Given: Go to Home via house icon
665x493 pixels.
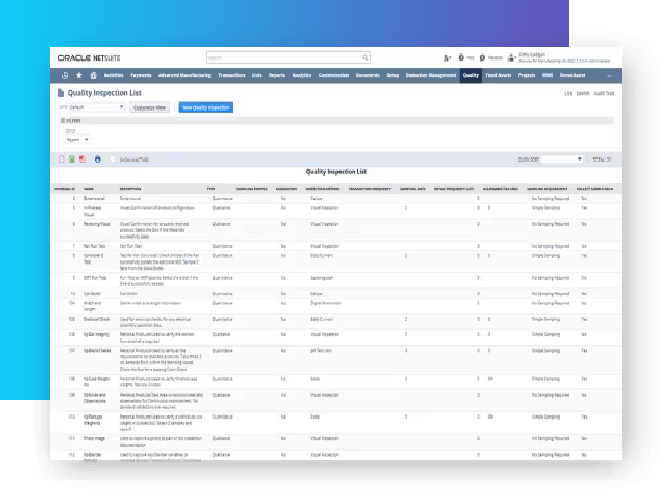Looking at the screenshot, I should click(x=93, y=75).
